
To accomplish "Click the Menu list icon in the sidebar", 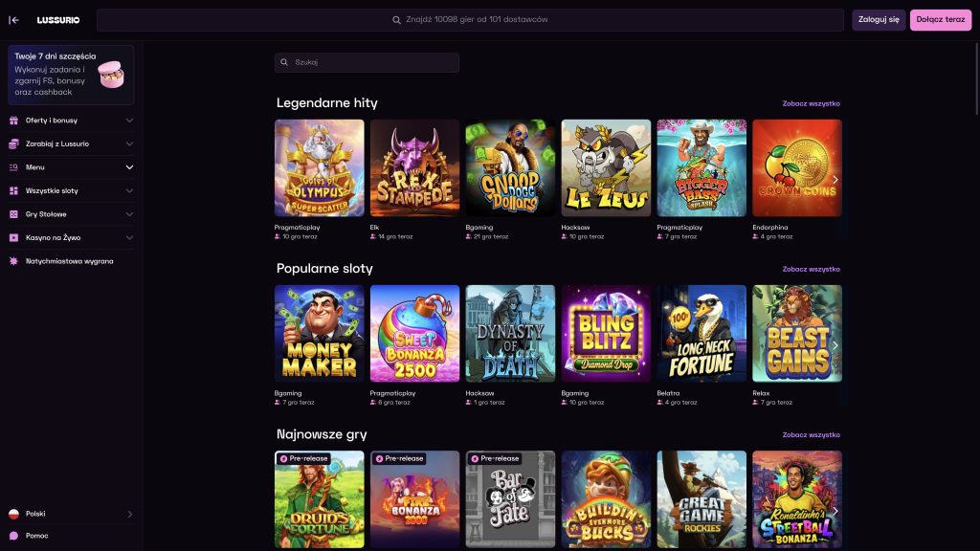I will pyautogui.click(x=13, y=167).
